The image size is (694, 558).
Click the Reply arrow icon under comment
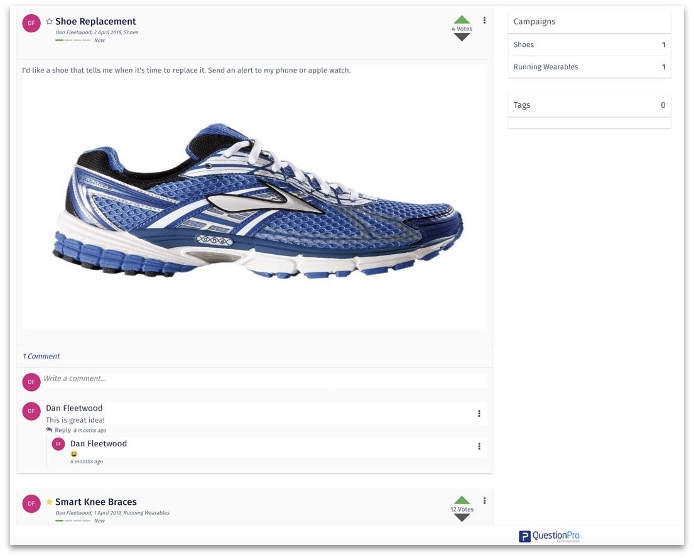coord(49,430)
